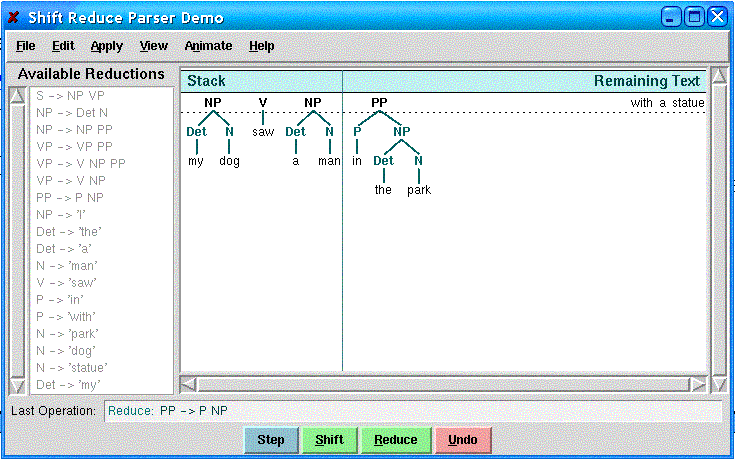Select reduction N -> 'dog'
This screenshot has width=735, height=460.
point(66,351)
